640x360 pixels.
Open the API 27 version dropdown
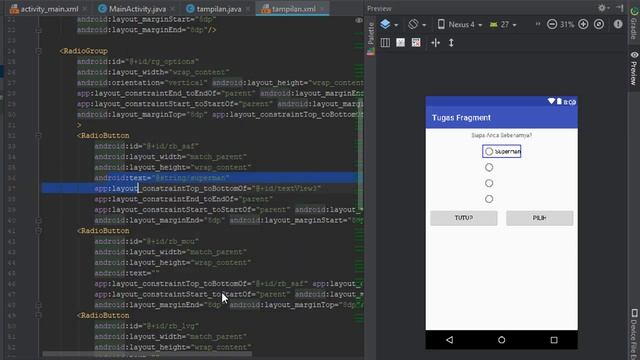tap(503, 24)
